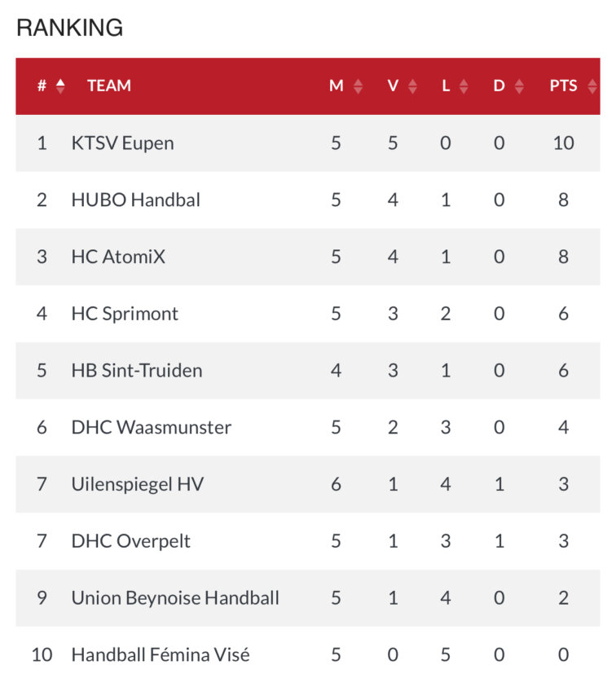The image size is (616, 696).
Task: Click the RANKING heading
Action: pos(70,28)
